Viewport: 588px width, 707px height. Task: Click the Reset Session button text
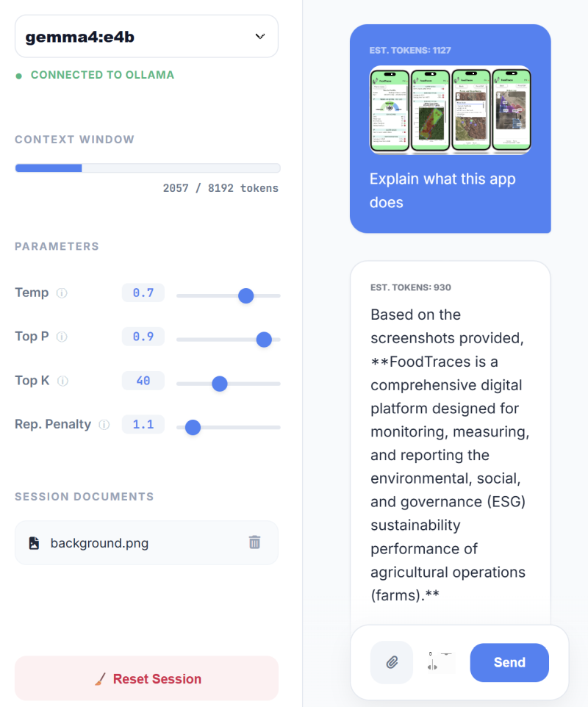tap(157, 679)
